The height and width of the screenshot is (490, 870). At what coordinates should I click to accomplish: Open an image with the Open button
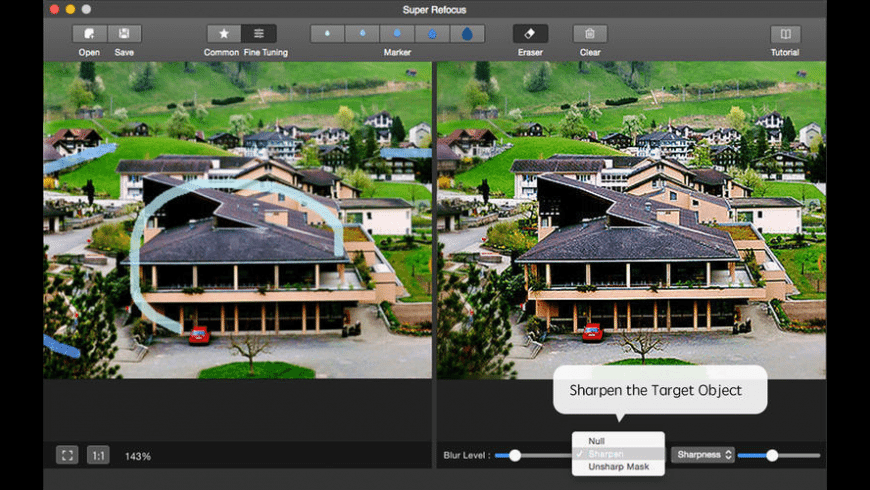(89, 34)
